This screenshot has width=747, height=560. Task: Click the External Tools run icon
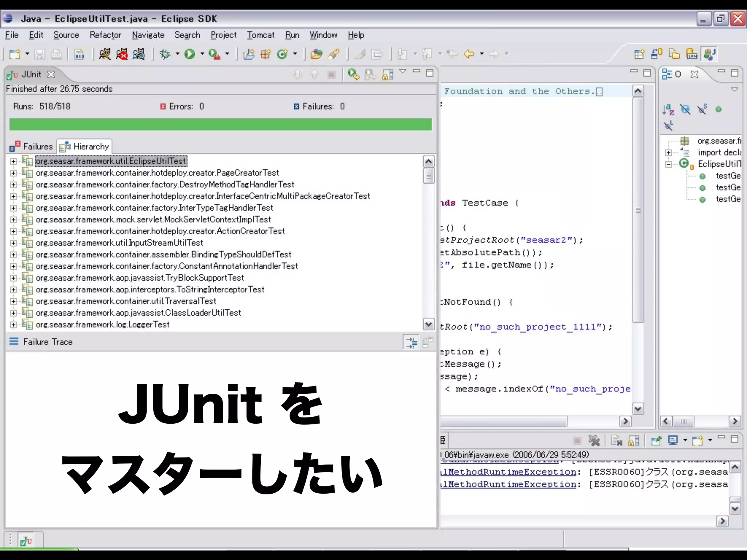pyautogui.click(x=214, y=54)
